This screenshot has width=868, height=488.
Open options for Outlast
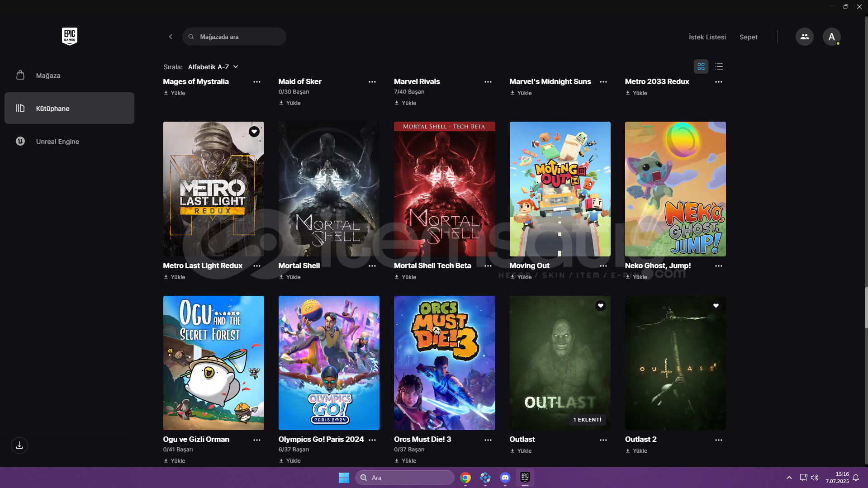(603, 440)
